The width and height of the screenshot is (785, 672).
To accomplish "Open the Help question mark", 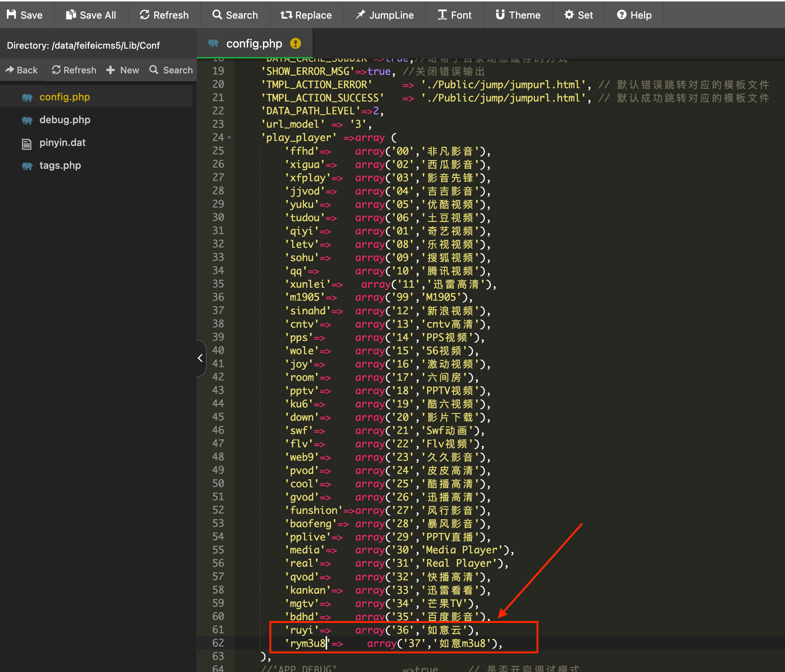I will [622, 15].
